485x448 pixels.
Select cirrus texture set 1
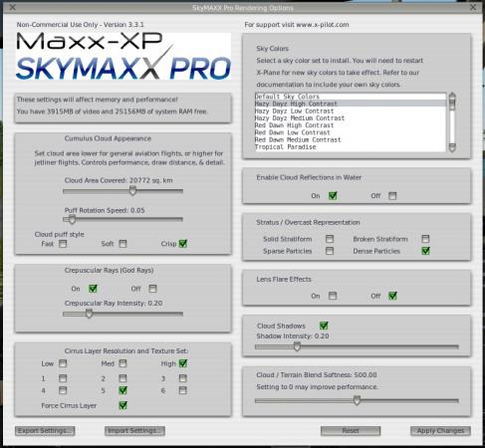(63, 378)
